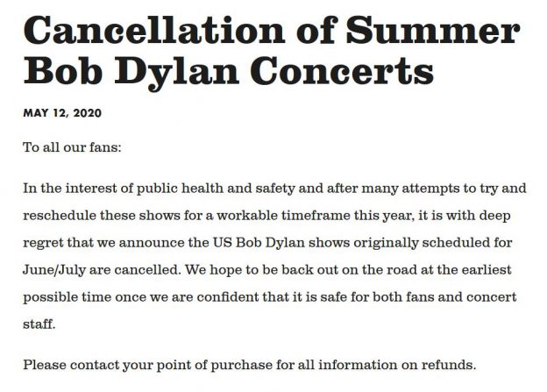Screen dimensions: 547x392
Task: Click the date MAY 12, 2020
Action: click(62, 113)
